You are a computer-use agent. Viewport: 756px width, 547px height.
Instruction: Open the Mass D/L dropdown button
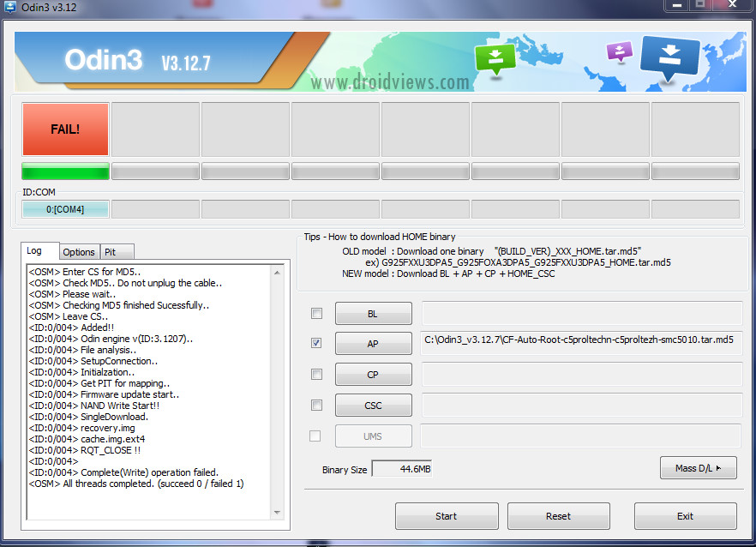pos(699,468)
